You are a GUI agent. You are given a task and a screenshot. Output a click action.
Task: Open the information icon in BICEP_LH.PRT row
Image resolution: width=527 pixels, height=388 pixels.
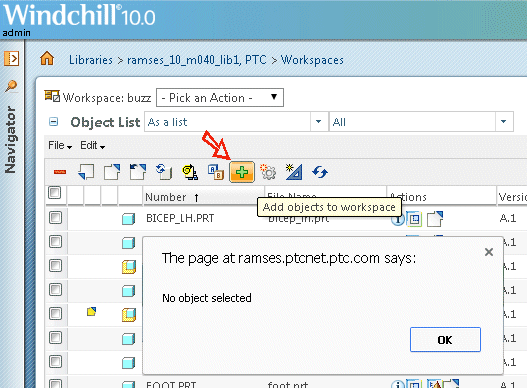coord(398,219)
